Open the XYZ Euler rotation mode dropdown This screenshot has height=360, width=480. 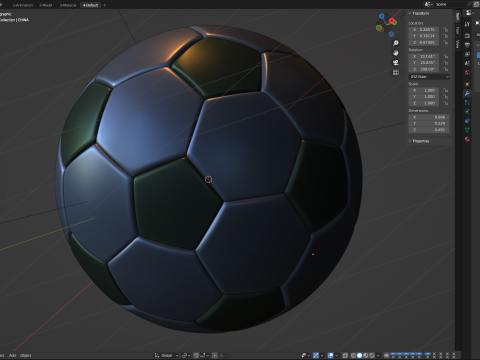click(x=429, y=77)
